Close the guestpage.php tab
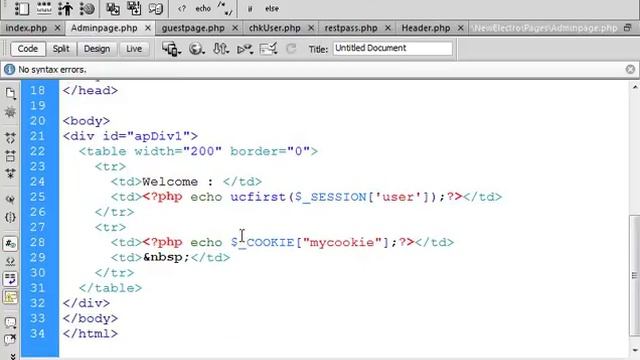The width and height of the screenshot is (640, 360). (x=235, y=28)
